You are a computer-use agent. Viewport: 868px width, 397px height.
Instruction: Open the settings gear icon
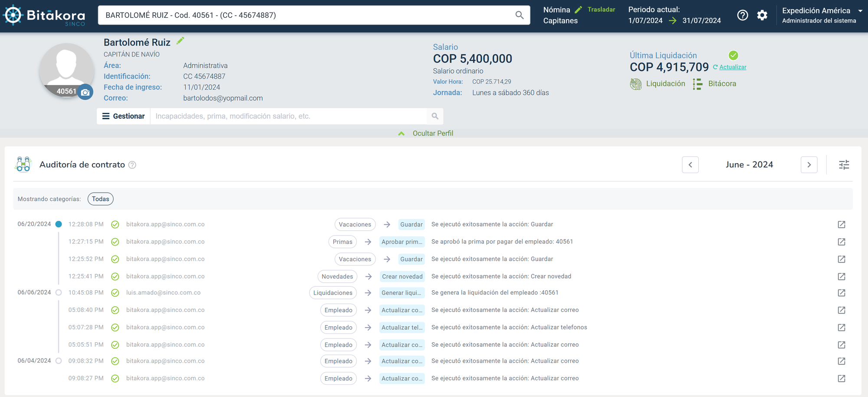pyautogui.click(x=762, y=15)
